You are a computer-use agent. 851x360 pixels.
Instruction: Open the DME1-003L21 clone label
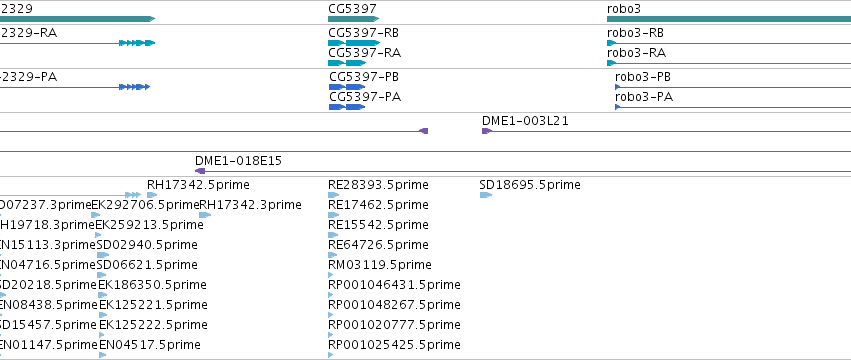coord(525,121)
